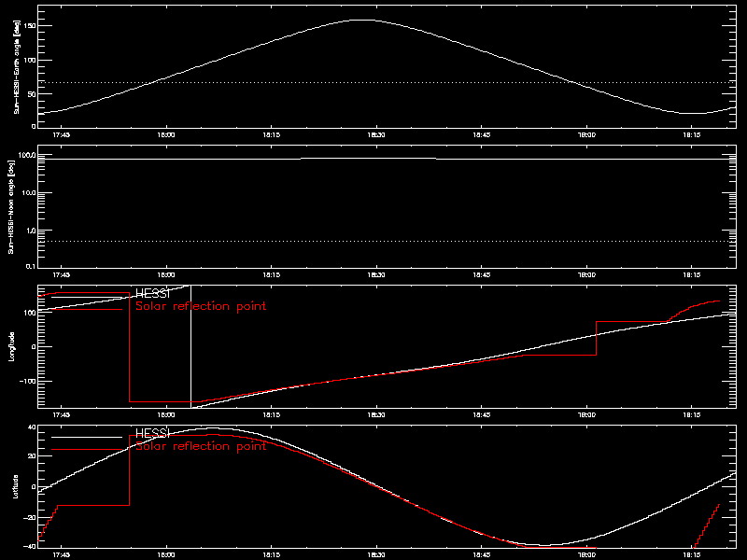Screen dimensions: 747x560
Task: Click the red legend line sample in Latitude plot
Action: click(87, 450)
